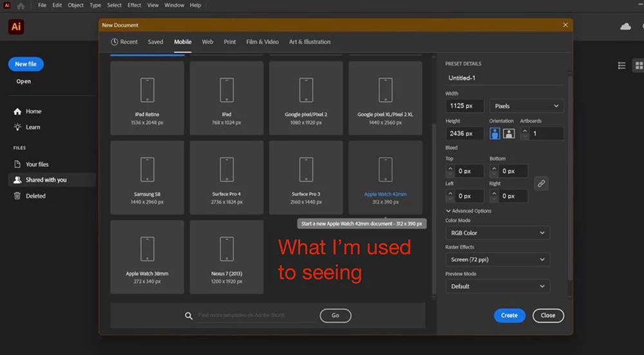
Task: Open the Pixels units dropdown
Action: (527, 106)
